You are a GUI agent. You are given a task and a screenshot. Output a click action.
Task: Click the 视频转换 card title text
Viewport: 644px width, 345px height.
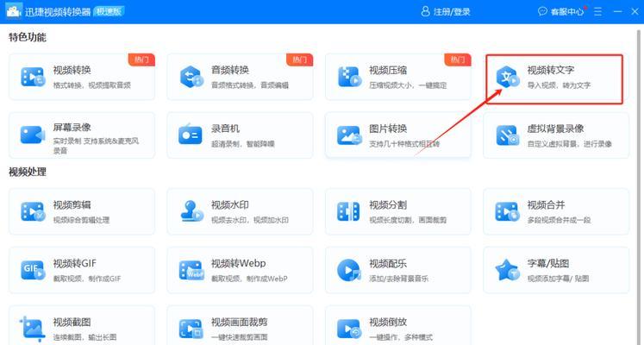(x=72, y=70)
